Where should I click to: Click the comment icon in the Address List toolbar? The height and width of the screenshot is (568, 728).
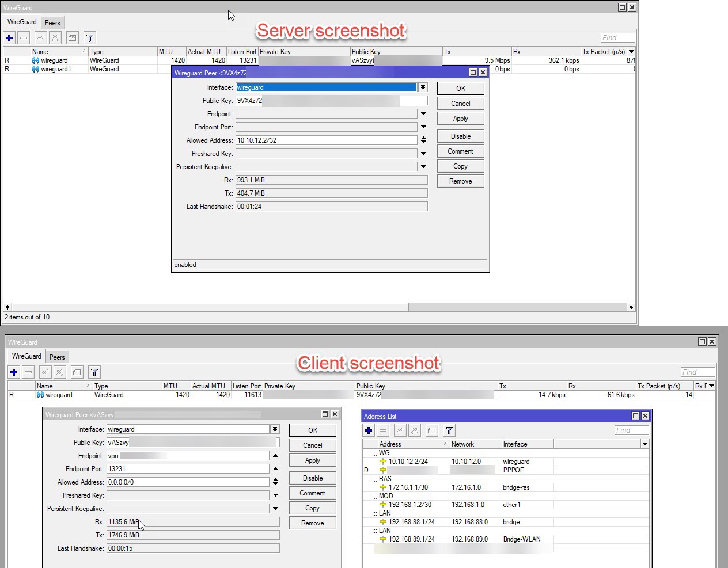click(x=431, y=430)
